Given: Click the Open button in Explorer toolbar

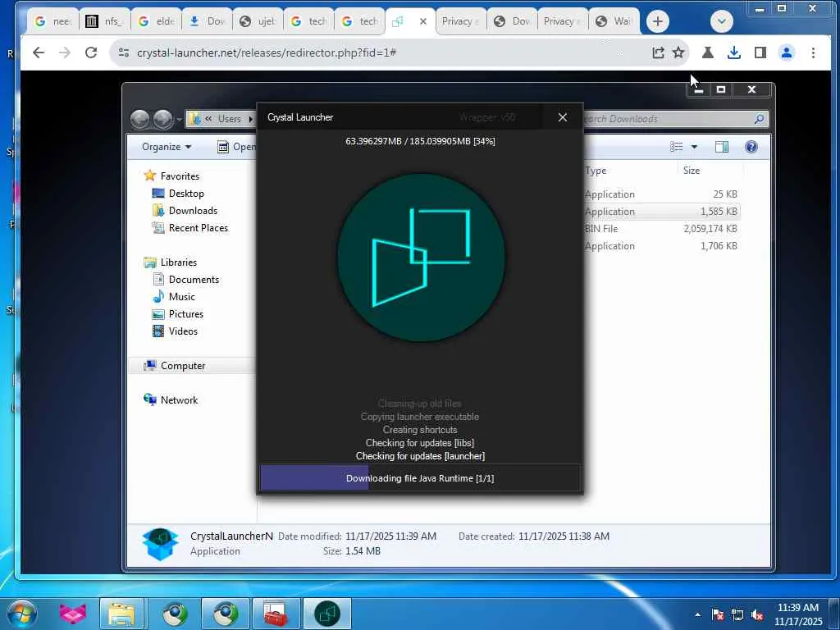Looking at the screenshot, I should [237, 147].
